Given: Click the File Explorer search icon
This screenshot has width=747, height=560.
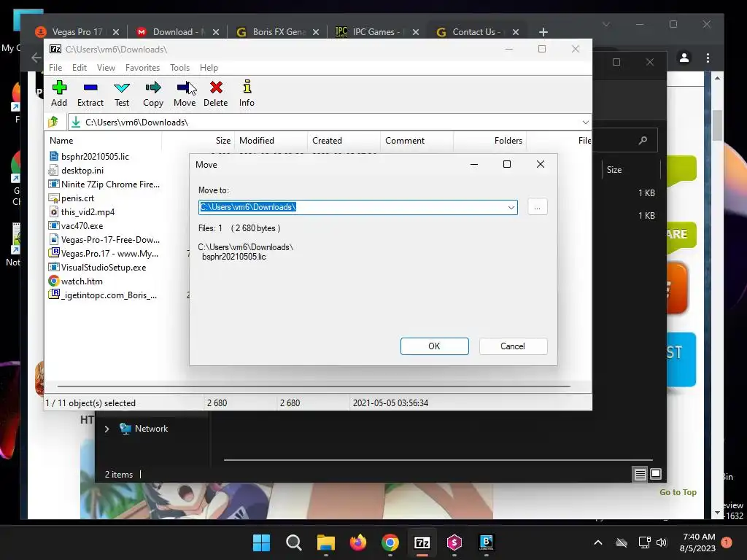Looking at the screenshot, I should [x=643, y=140].
